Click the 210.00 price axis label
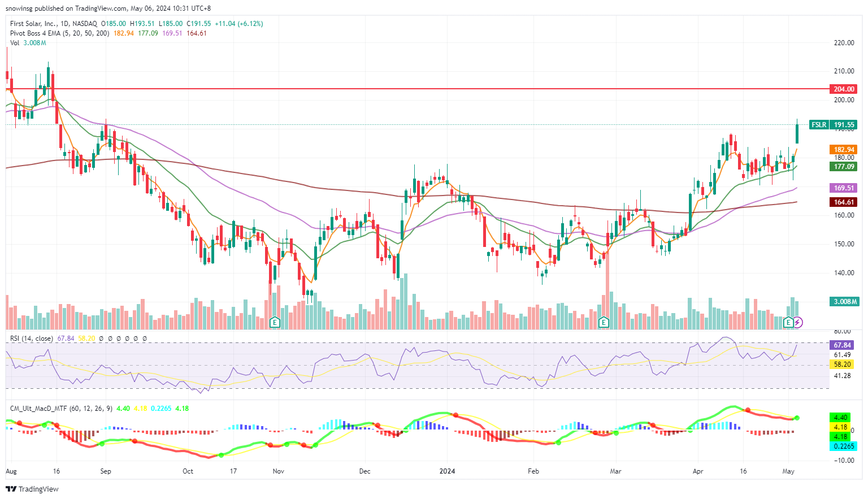Screen dimensions: 868x499 pyautogui.click(x=844, y=71)
